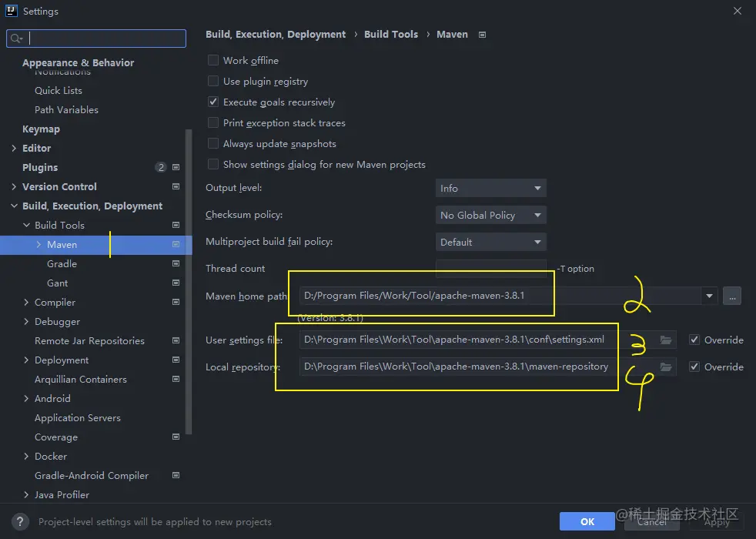This screenshot has height=539, width=756.
Task: Click project-level icon beside Gradle-Android Compiler
Action: point(176,475)
